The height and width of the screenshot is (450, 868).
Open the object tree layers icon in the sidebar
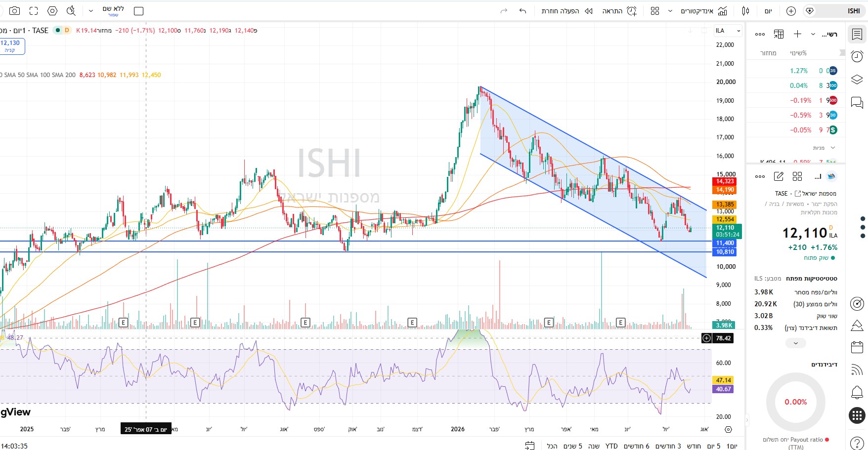(x=857, y=80)
